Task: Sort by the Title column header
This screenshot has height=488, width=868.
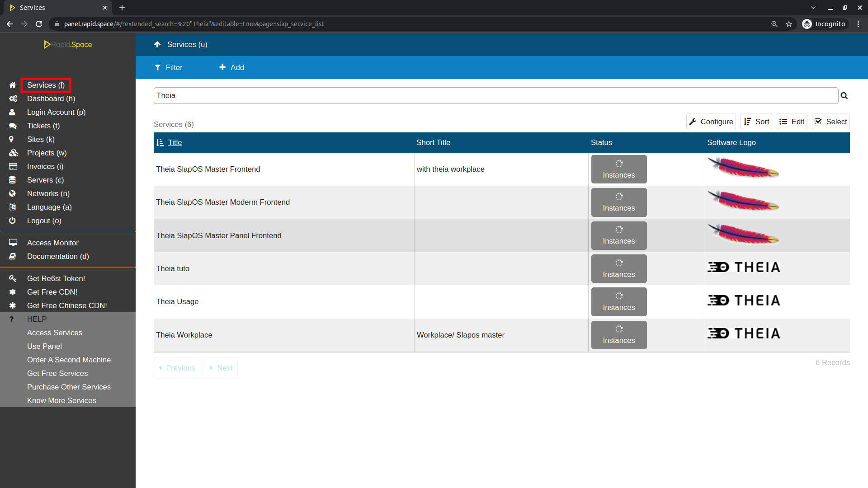Action: (175, 142)
